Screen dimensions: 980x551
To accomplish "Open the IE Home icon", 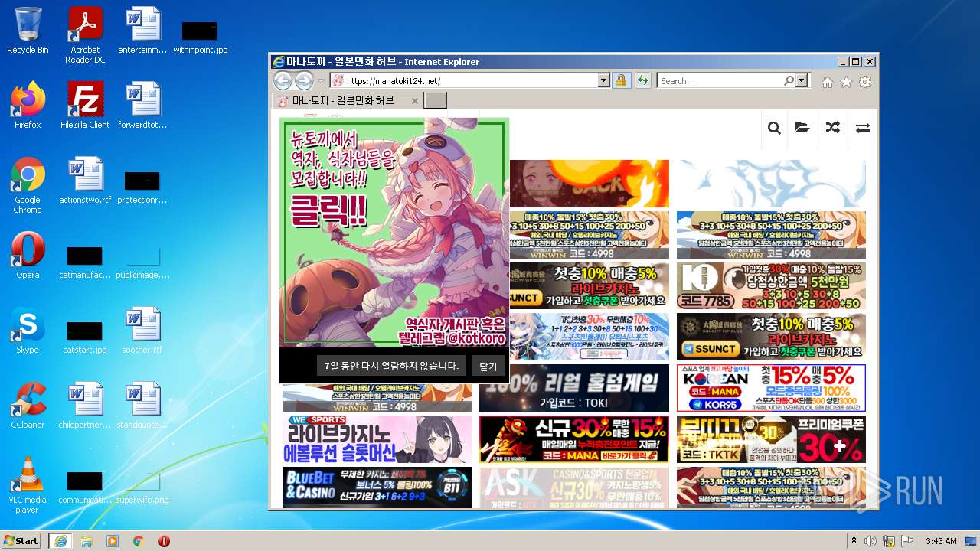I will 828,82.
